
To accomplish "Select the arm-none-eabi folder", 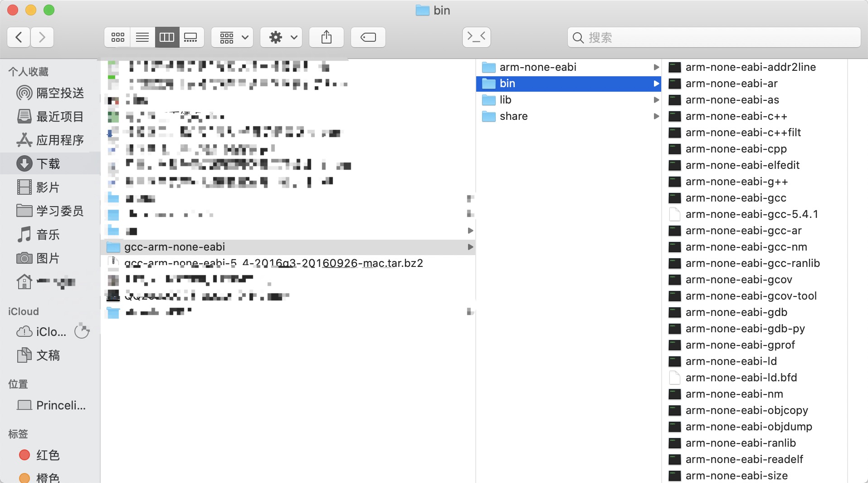I will pyautogui.click(x=569, y=67).
